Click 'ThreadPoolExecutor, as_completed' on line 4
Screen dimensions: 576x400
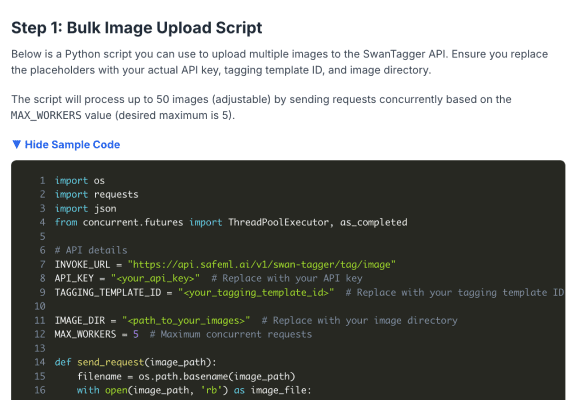pyautogui.click(x=318, y=223)
